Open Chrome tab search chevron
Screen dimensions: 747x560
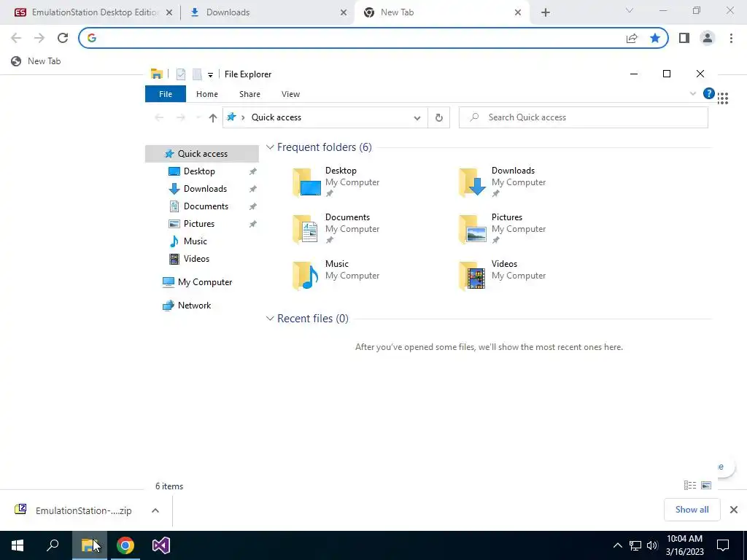coord(630,10)
